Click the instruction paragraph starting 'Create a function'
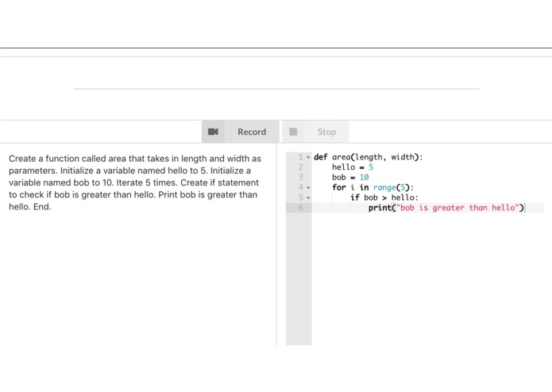Viewport: 552px width, 392px height. 135,183
